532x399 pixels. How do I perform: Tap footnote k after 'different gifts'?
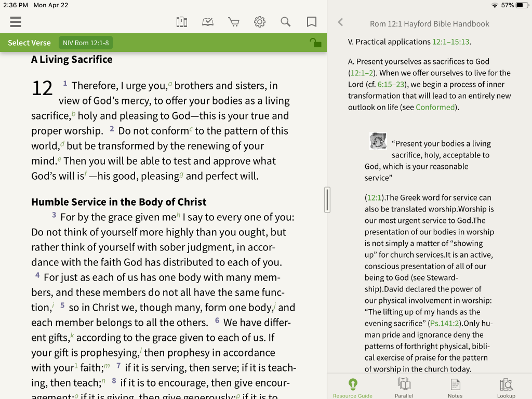coord(72,336)
